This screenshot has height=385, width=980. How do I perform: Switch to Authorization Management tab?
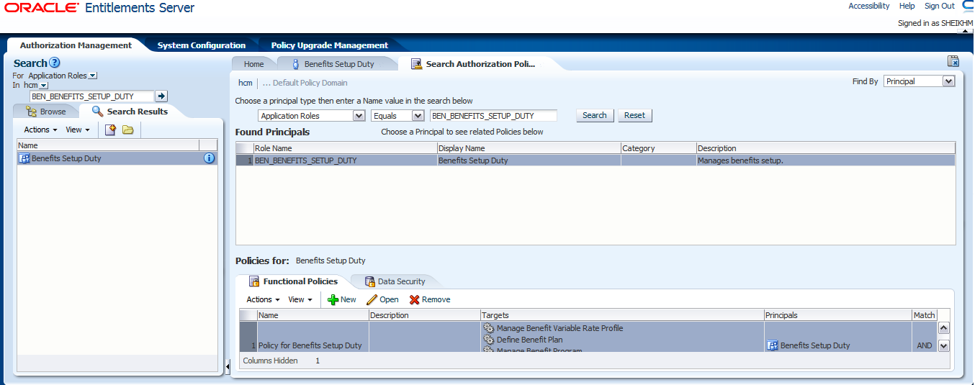76,45
